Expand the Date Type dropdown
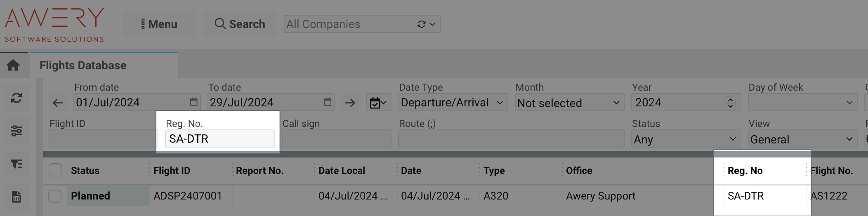The image size is (868, 216). click(x=453, y=103)
